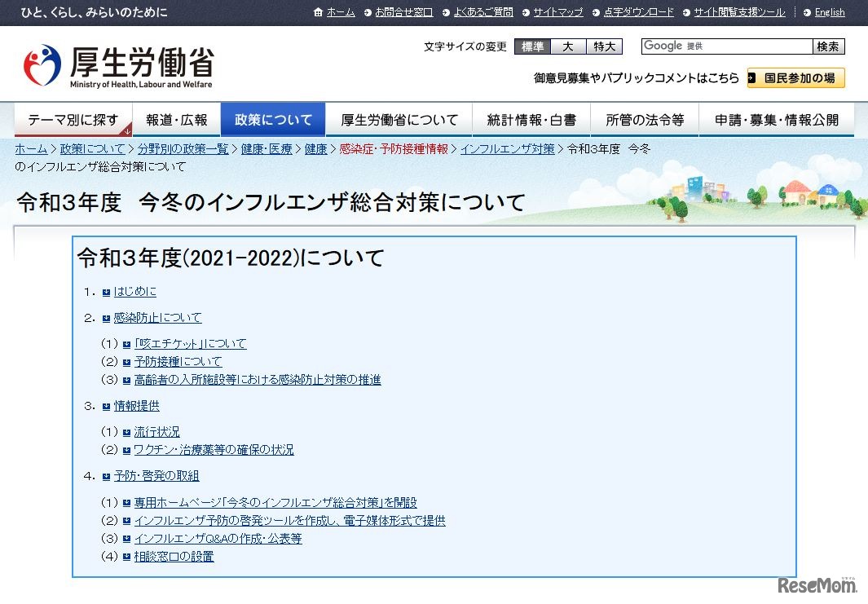
Task: Switch text size to 大
Action: coord(568,46)
